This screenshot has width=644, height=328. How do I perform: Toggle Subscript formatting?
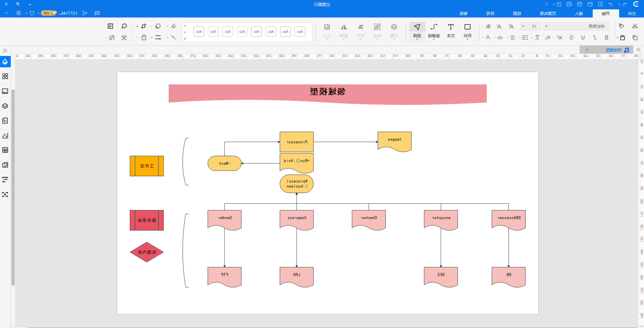pyautogui.click(x=547, y=38)
